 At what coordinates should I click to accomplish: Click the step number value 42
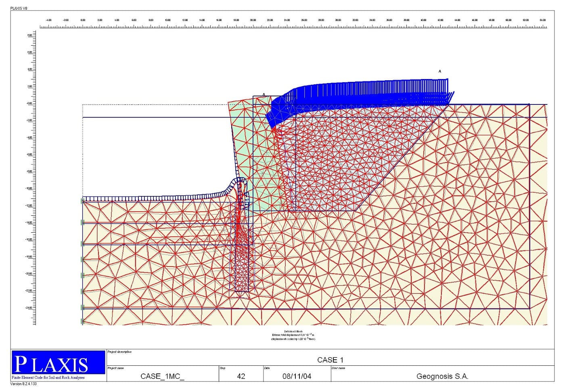(x=241, y=376)
